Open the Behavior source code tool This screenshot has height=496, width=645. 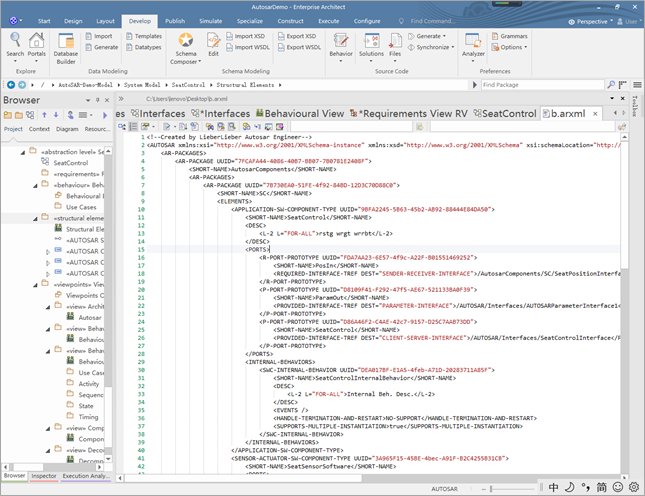[341, 46]
